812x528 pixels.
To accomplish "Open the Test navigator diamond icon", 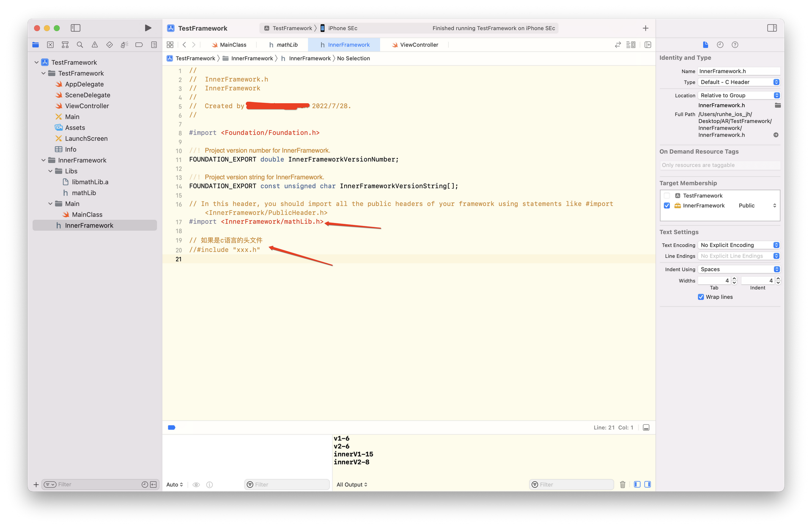I will coord(110,45).
